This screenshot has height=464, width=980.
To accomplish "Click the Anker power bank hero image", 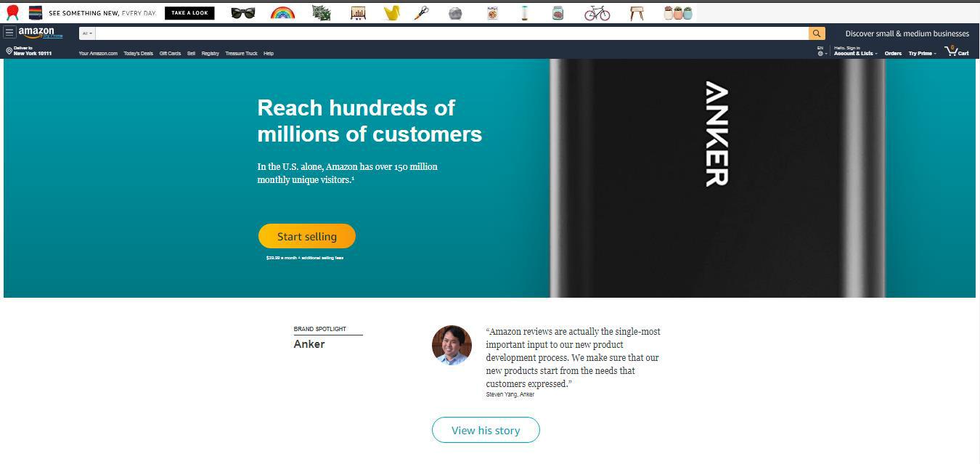I will [717, 178].
